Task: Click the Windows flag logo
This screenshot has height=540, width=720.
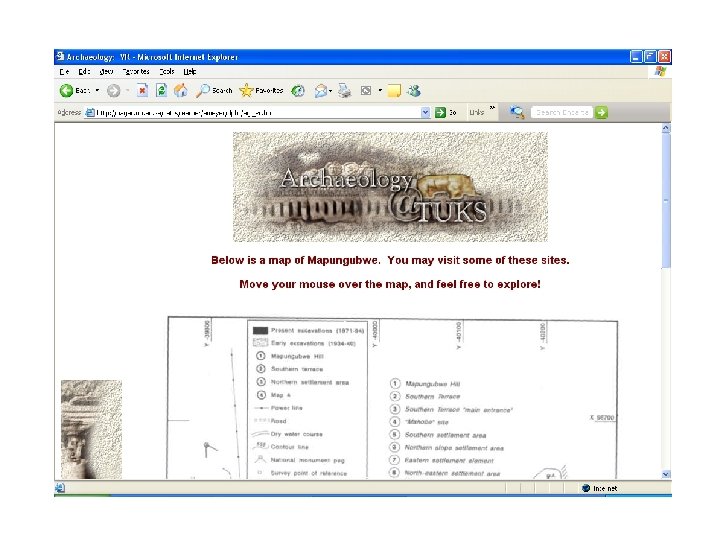Action: click(660, 71)
